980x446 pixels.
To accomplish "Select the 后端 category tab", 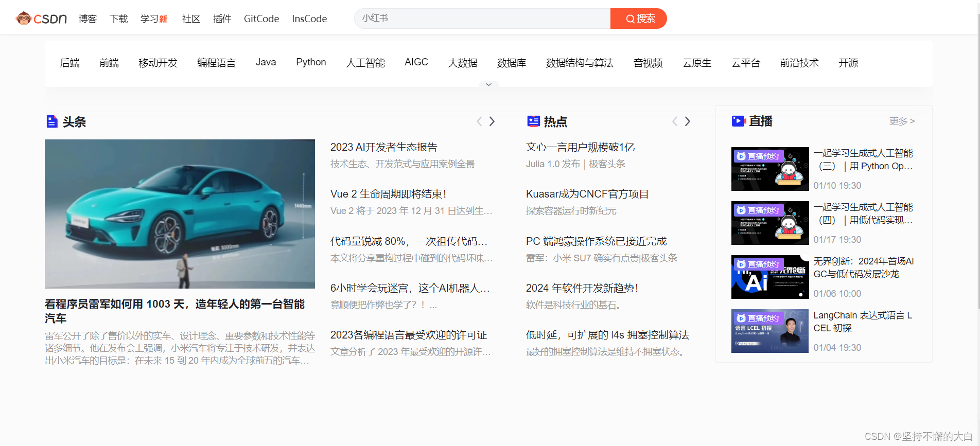I will tap(70, 63).
